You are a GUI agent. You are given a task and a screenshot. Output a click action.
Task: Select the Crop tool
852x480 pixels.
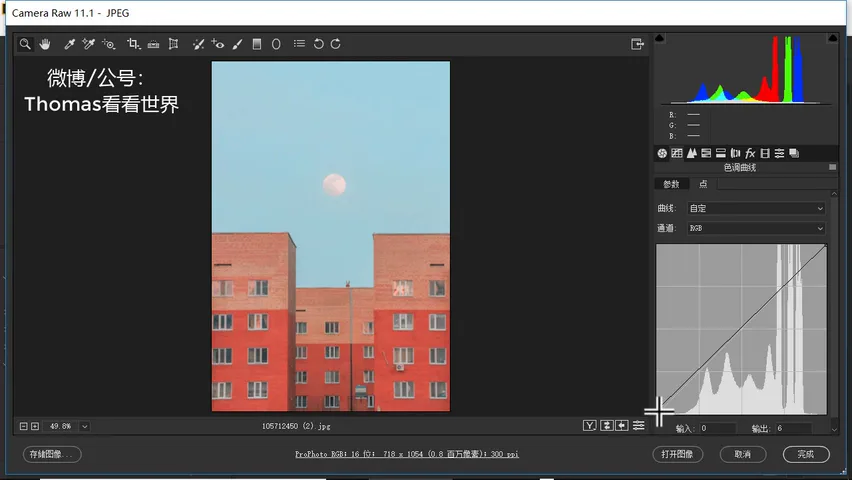(133, 44)
